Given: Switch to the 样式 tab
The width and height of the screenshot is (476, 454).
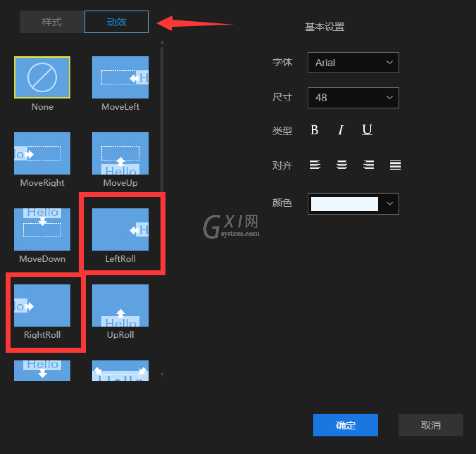Looking at the screenshot, I should coord(52,22).
